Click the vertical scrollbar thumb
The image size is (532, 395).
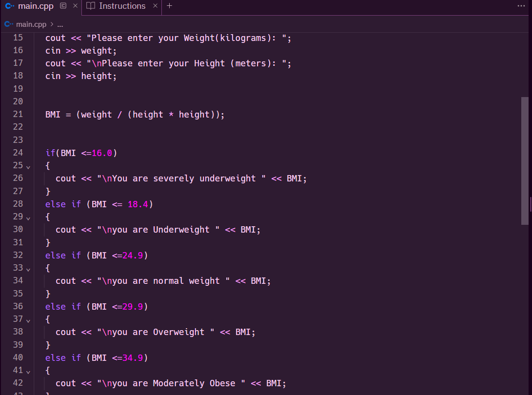point(525,161)
